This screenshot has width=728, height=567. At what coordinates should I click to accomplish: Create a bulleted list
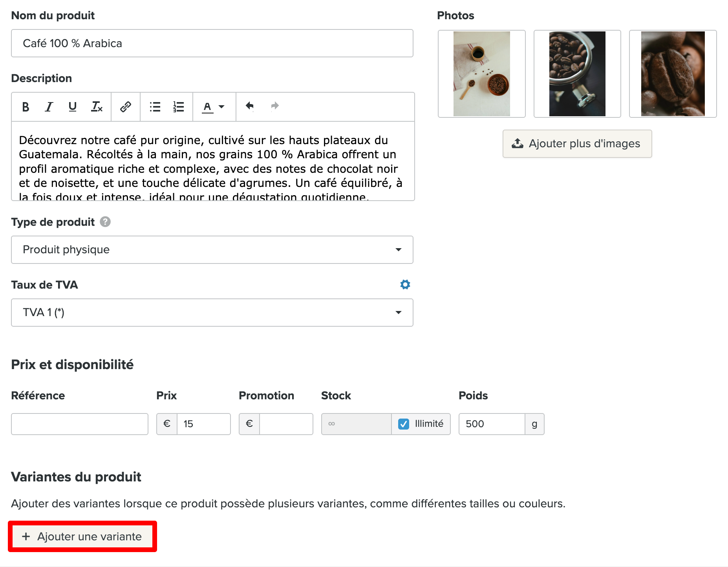pyautogui.click(x=155, y=107)
